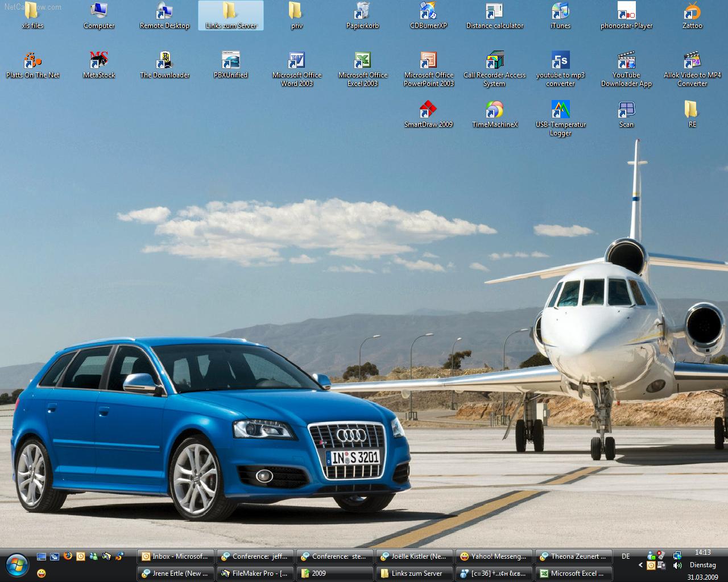Viewport: 728px width, 582px height.
Task: Click the taskbar clock showing 14:13
Action: 703,552
